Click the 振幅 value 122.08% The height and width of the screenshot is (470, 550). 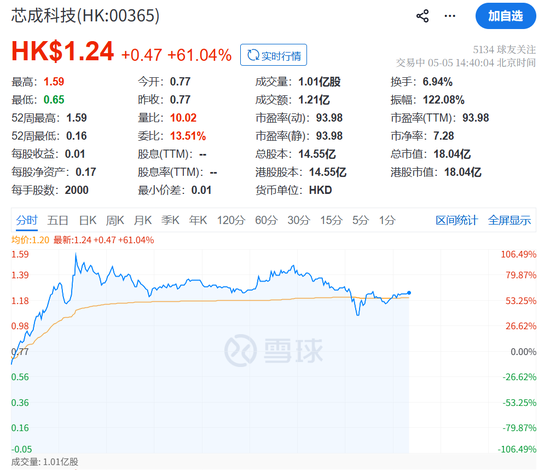pos(443,100)
